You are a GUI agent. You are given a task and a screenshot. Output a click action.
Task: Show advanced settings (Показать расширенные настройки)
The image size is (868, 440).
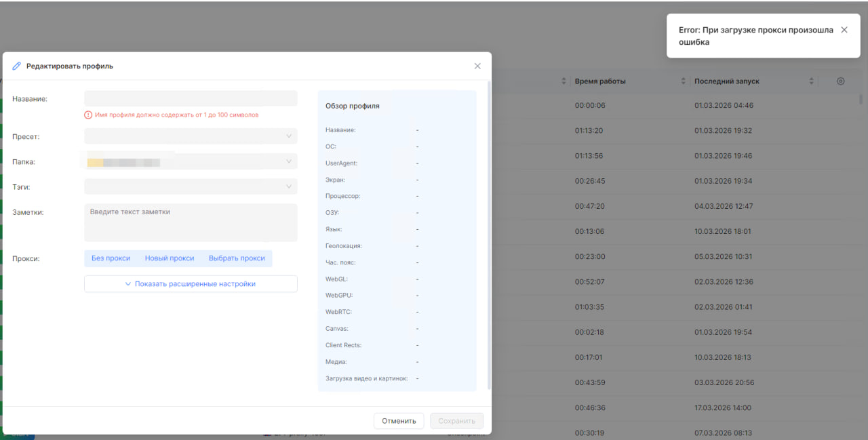click(191, 284)
